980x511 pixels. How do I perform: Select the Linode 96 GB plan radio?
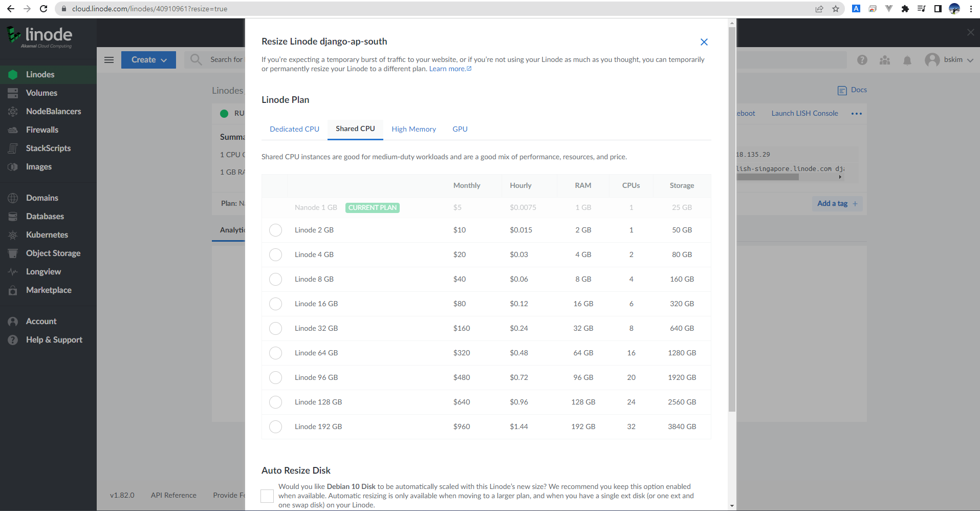(x=275, y=377)
